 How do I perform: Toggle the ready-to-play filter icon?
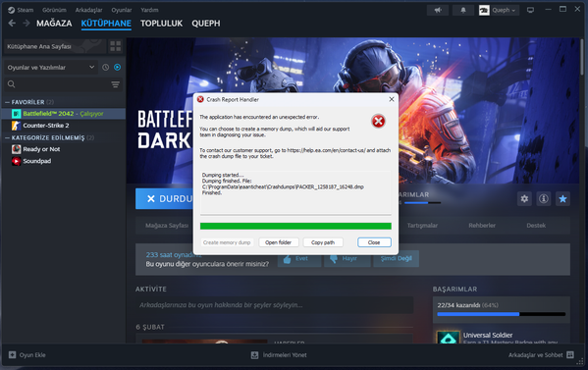coord(118,67)
